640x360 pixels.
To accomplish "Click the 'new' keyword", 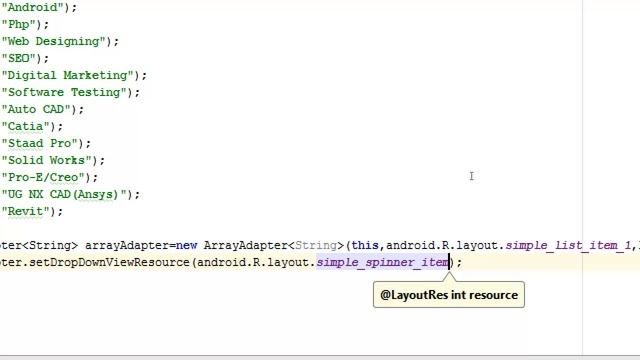I will tap(186, 245).
